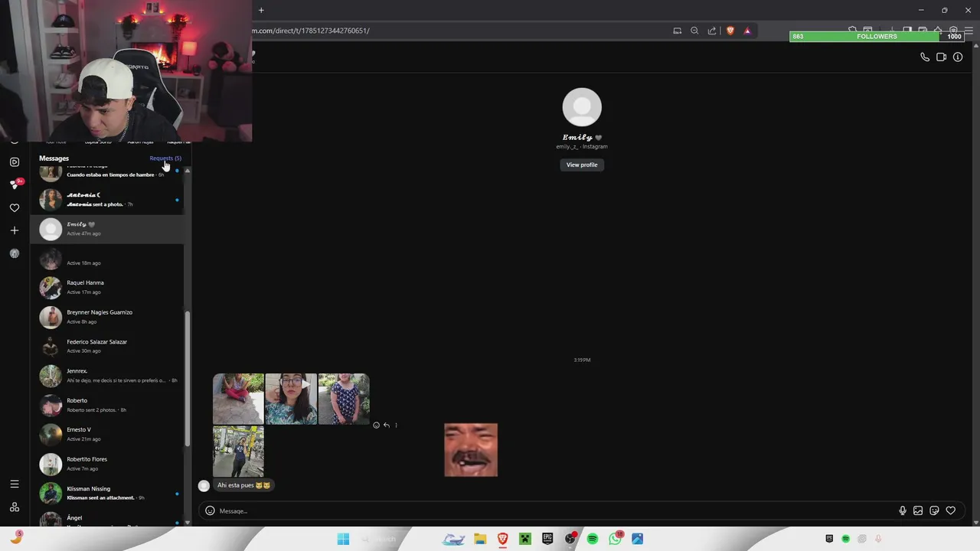Click messages list scroll up arrow
The image size is (980, 551).
[188, 171]
